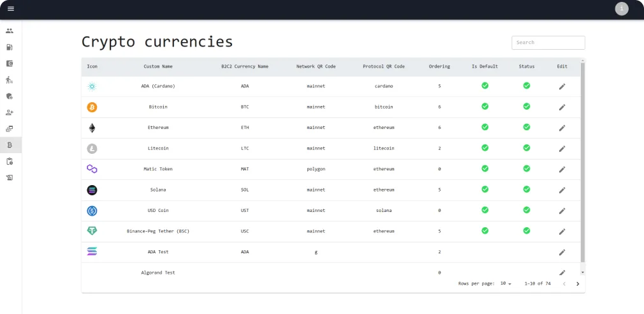Sort by the Protocol QR Code header
The height and width of the screenshot is (314, 644).
(384, 66)
